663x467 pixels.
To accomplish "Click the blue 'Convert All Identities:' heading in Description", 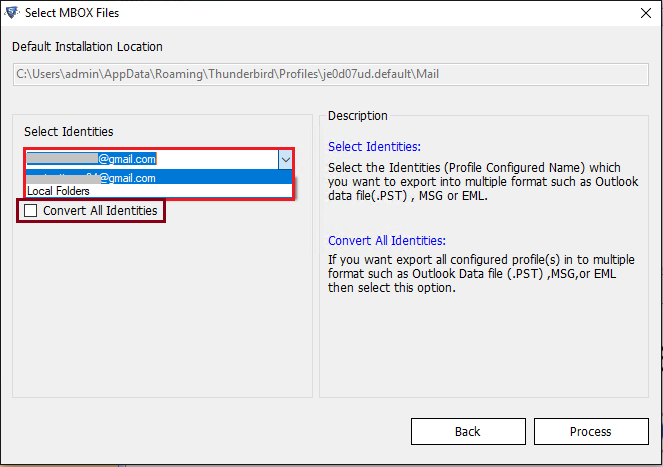I will point(387,241).
